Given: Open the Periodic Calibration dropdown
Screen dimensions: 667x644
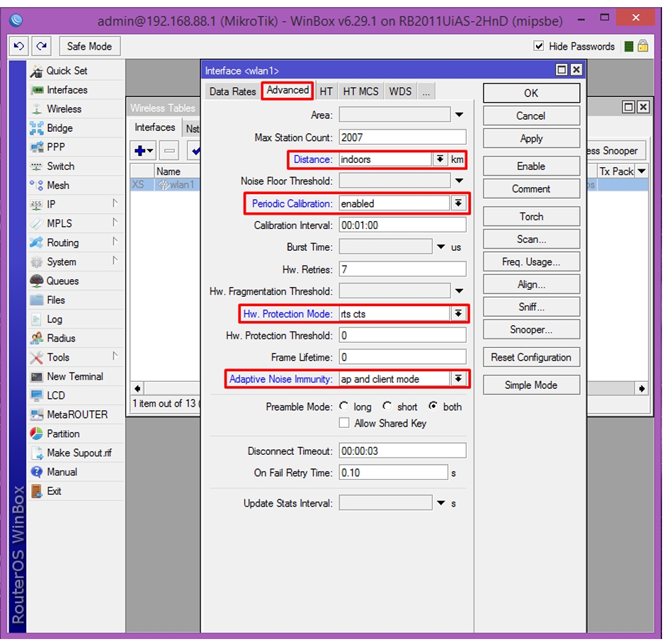Looking at the screenshot, I should pyautogui.click(x=458, y=203).
